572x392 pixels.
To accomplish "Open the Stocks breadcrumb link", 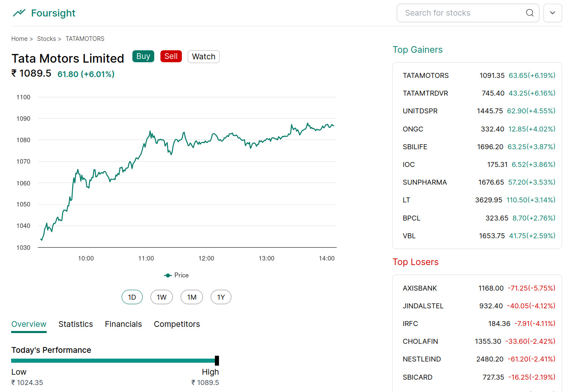I will point(47,38).
